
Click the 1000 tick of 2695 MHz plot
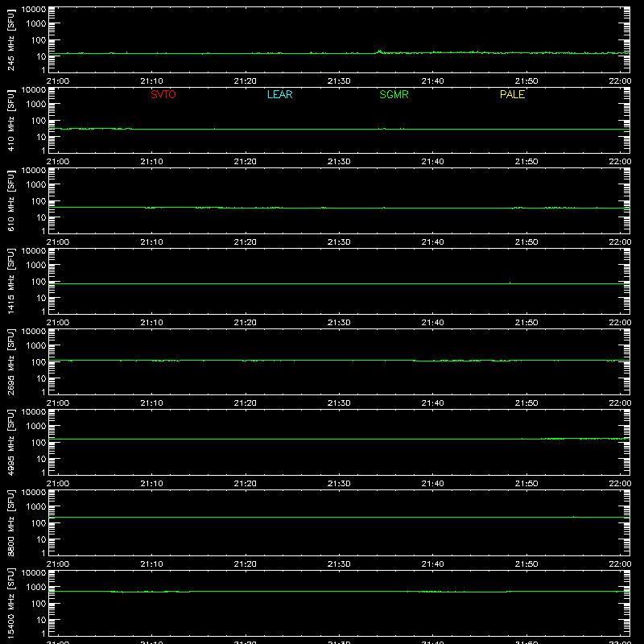pos(36,346)
